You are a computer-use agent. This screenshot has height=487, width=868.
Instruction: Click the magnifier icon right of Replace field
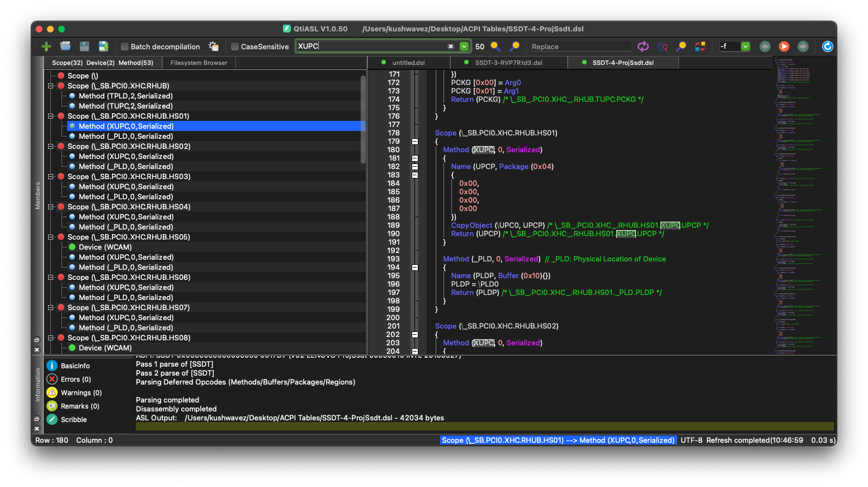pyautogui.click(x=681, y=46)
